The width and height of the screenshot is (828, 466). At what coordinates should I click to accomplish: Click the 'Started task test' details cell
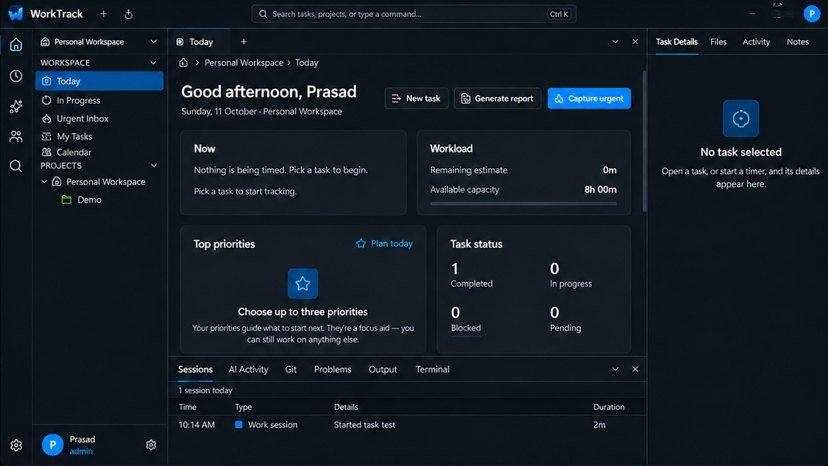tap(364, 424)
